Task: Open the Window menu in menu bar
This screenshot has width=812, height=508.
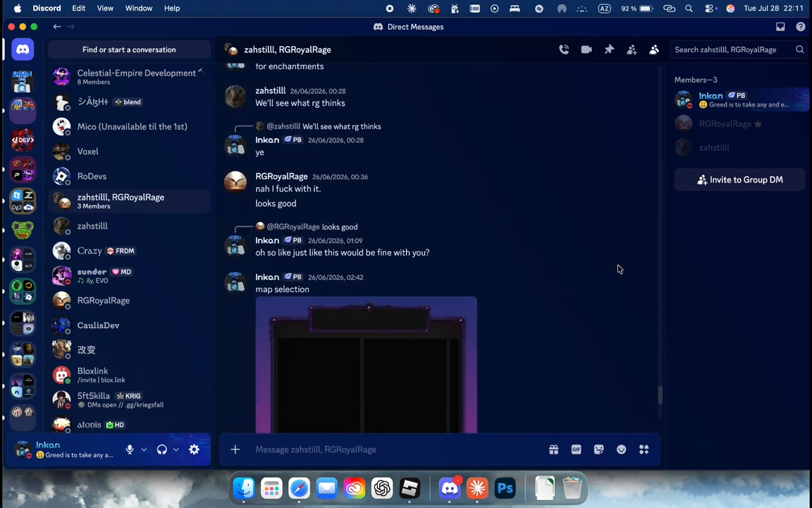Action: click(139, 8)
